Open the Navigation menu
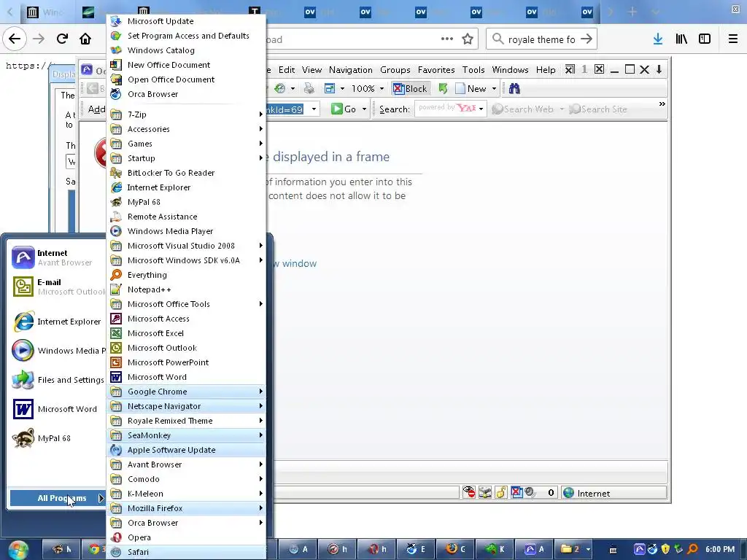 [x=351, y=70]
